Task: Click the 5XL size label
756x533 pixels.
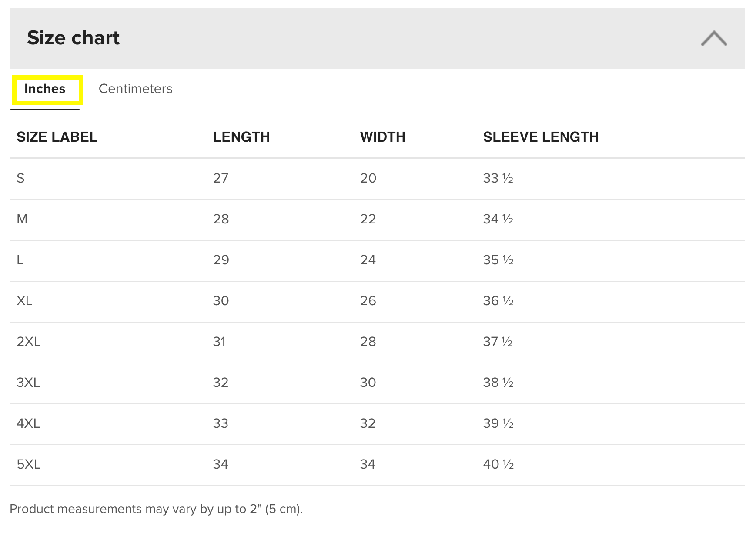Action: click(29, 464)
